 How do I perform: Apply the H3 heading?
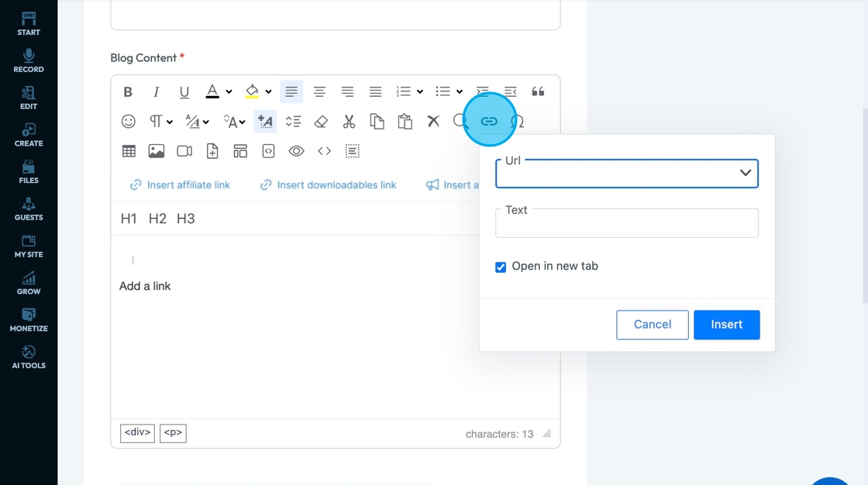(x=185, y=218)
